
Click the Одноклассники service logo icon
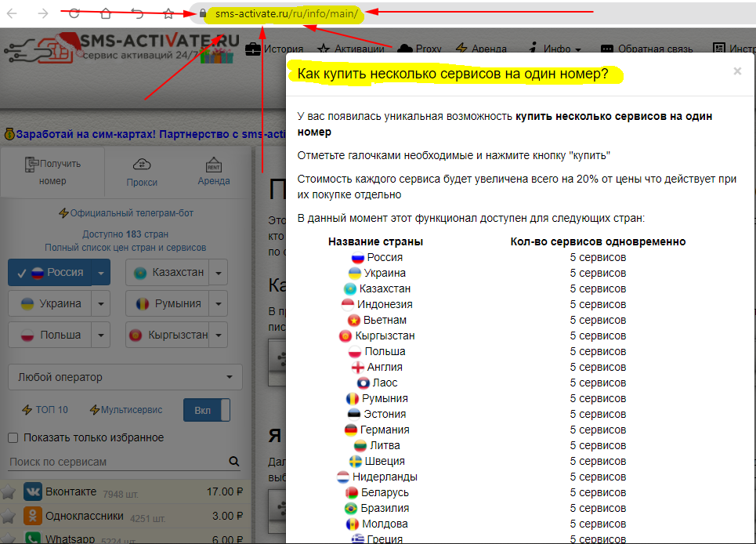tap(33, 516)
